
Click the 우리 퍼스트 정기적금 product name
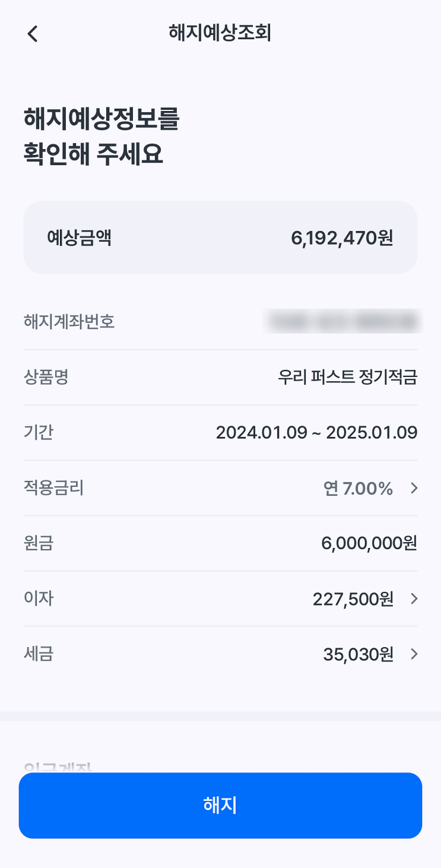[x=347, y=377]
